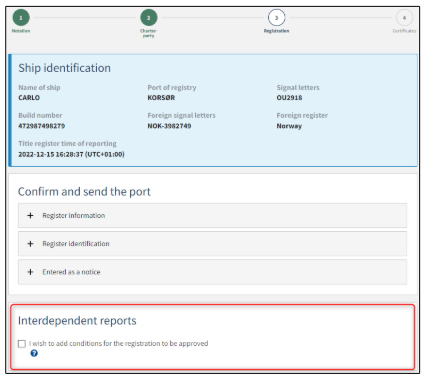Click the signal letters OU2918 value
The image size is (426, 381).
click(x=289, y=98)
